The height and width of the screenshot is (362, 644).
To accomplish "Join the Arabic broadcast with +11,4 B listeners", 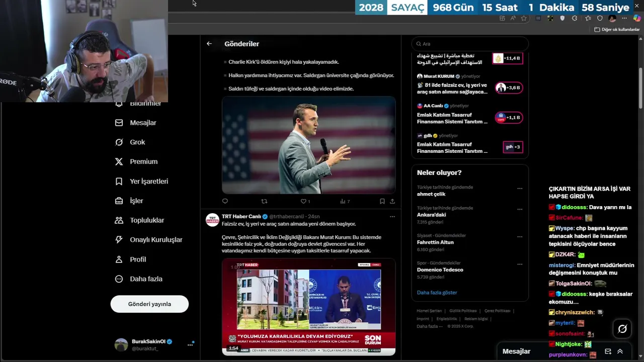I will point(507,58).
